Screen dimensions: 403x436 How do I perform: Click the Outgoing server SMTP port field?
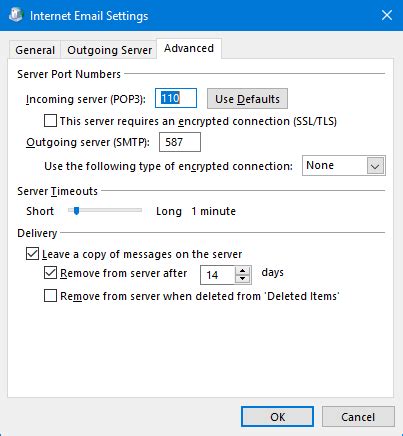180,142
